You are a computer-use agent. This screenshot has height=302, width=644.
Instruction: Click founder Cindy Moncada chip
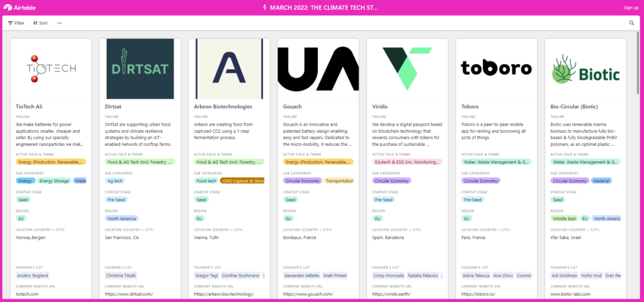[x=388, y=276]
